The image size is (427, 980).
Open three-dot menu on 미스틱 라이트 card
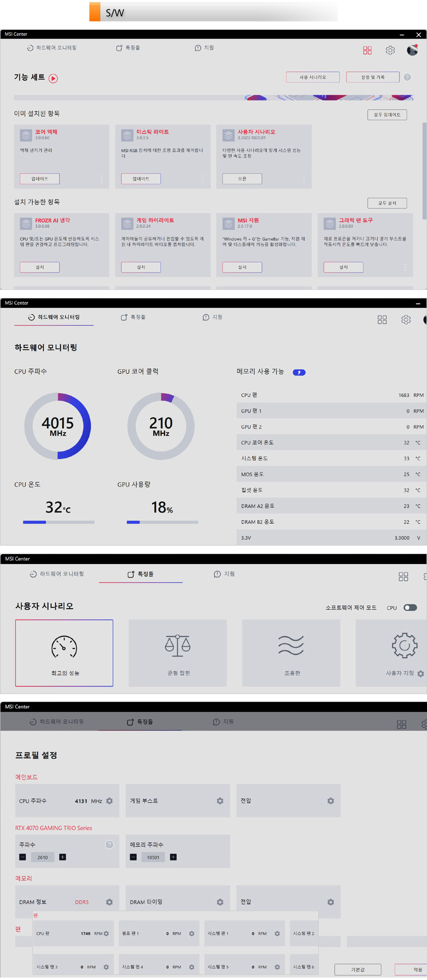pos(203,179)
